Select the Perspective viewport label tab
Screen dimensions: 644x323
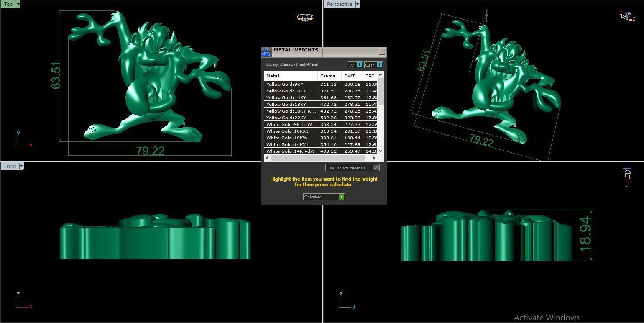[339, 4]
